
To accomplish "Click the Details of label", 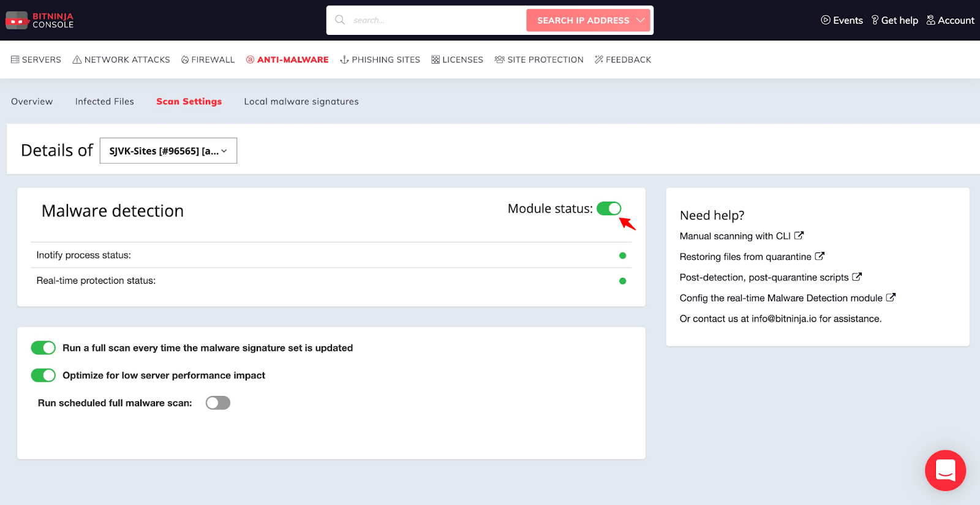I will coord(57,150).
